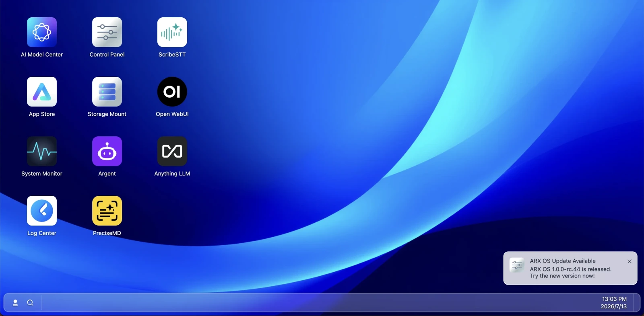
Task: Open the AI Model Center app icon
Action: (42, 32)
